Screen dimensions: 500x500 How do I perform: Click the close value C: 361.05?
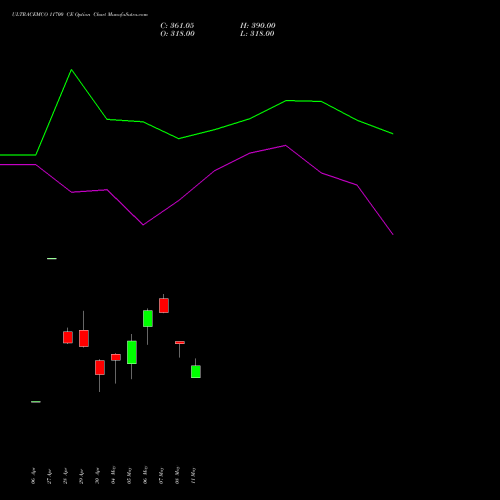click(x=177, y=26)
